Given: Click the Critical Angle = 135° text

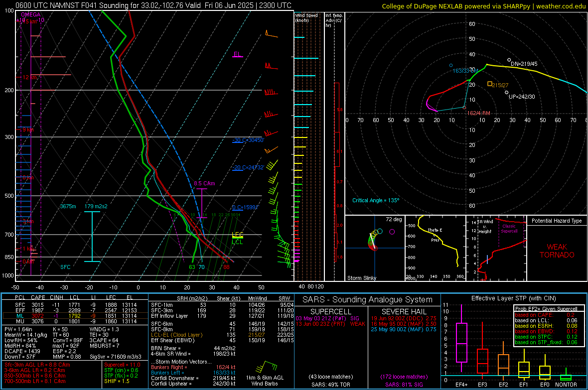Looking at the screenshot, I should (x=376, y=200).
